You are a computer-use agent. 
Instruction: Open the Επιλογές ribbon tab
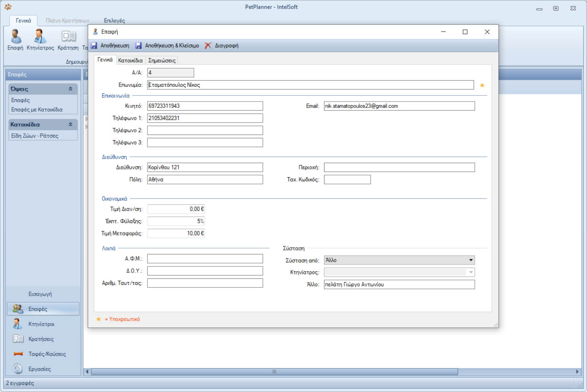(x=114, y=21)
